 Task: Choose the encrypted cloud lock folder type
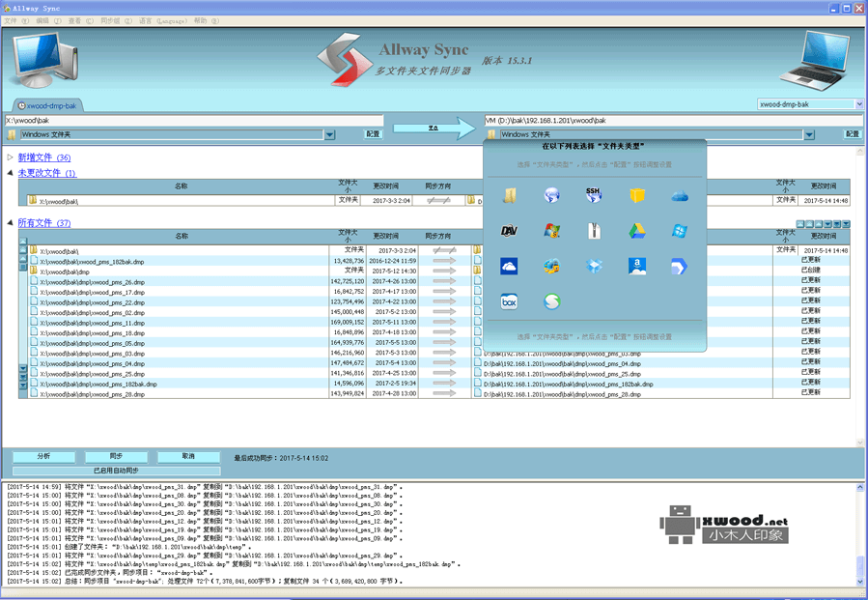point(551,267)
